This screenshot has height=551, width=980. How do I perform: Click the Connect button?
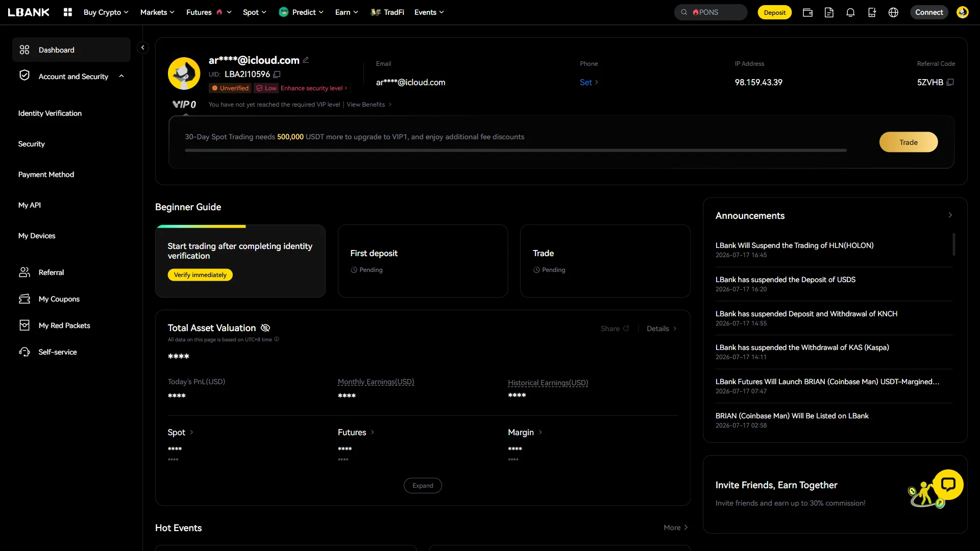(929, 12)
